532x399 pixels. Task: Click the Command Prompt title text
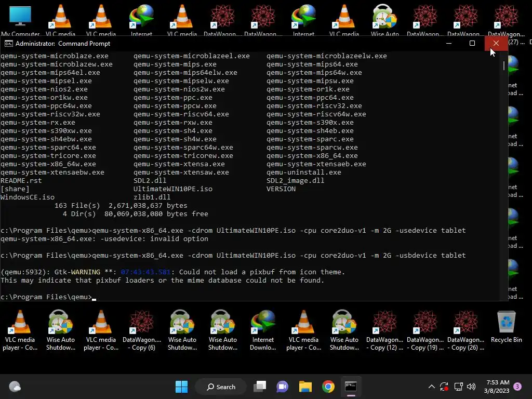[63, 44]
